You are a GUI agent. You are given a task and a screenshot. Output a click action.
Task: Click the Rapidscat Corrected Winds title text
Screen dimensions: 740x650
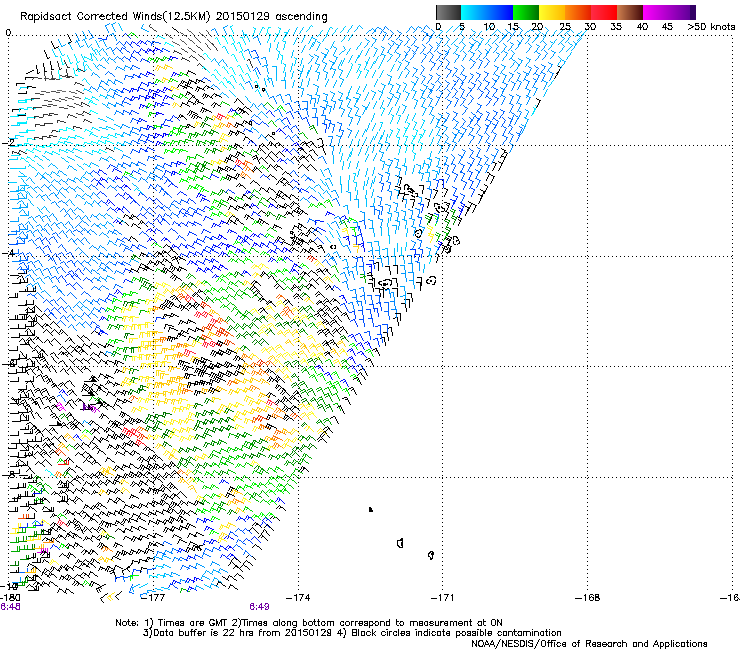click(174, 16)
